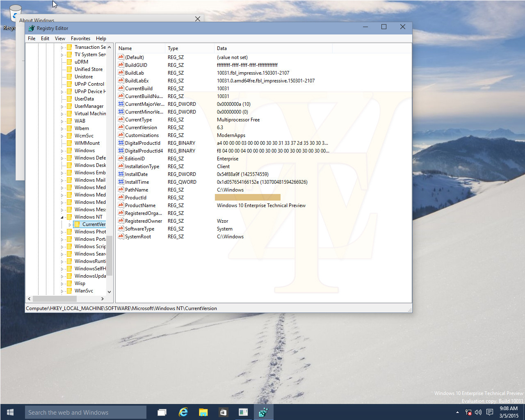The width and height of the screenshot is (525, 420).
Task: Open the Windows Start button
Action: point(11,412)
